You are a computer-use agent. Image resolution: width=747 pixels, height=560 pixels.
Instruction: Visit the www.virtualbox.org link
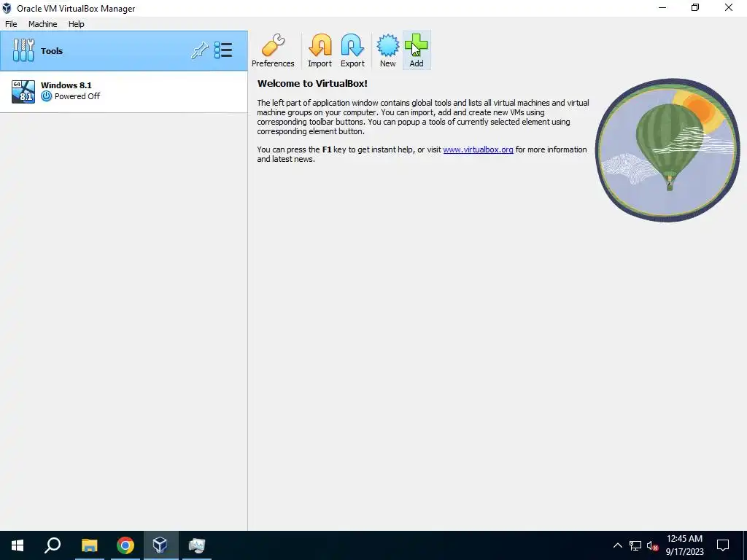478,149
